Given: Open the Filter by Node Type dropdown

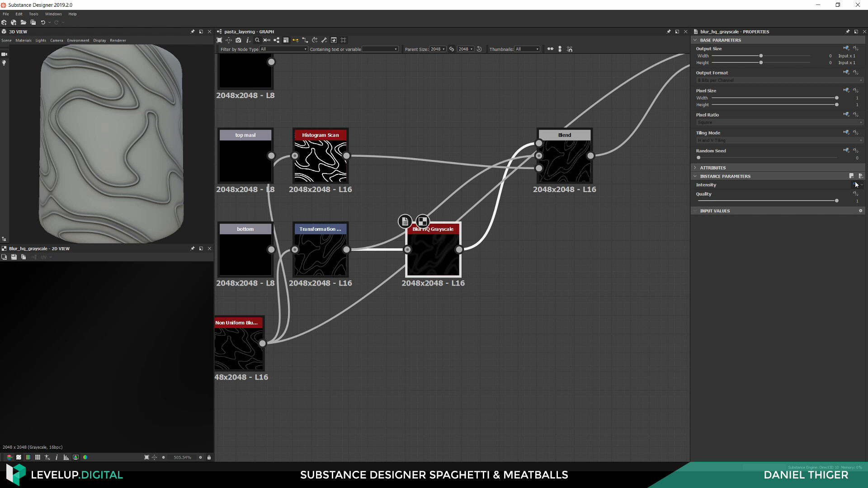Looking at the screenshot, I should [x=283, y=49].
